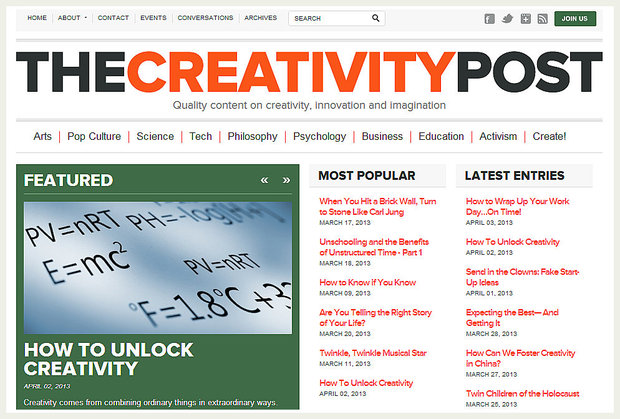620x419 pixels.
Task: Click the Facebook icon in header
Action: 489,19
